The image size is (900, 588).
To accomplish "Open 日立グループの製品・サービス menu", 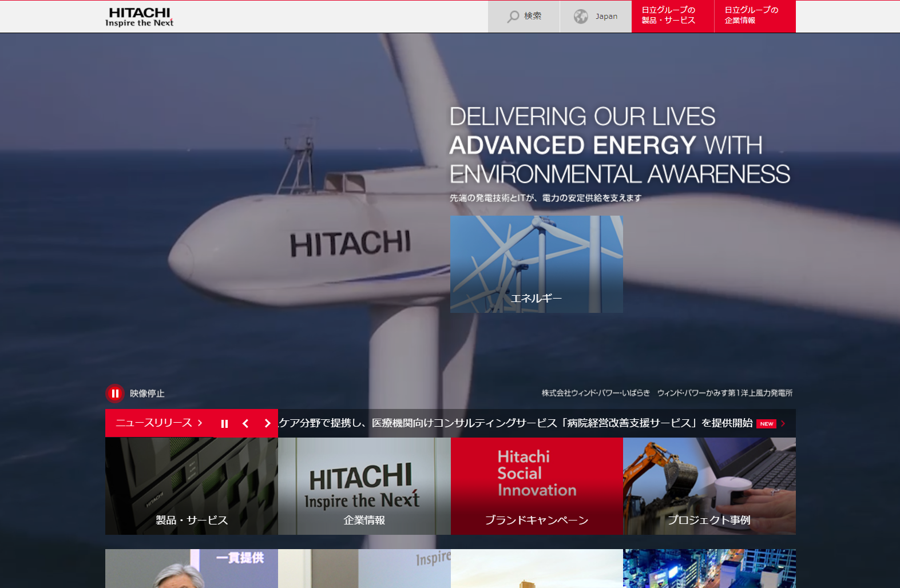I will [673, 16].
